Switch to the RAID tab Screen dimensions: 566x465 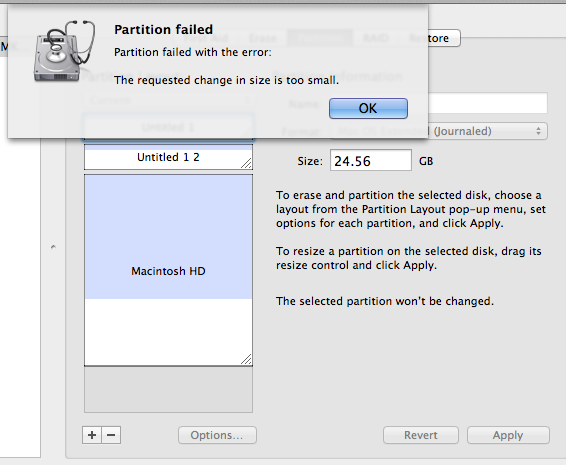click(x=376, y=38)
